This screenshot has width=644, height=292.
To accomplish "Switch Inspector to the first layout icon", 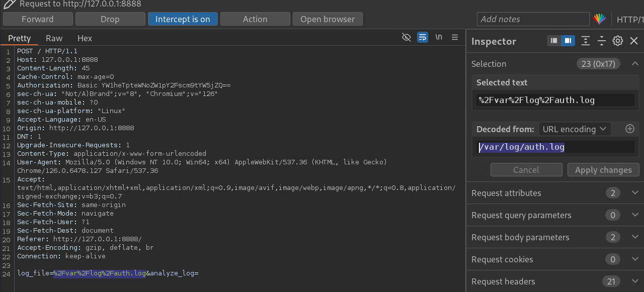I will pyautogui.click(x=554, y=41).
